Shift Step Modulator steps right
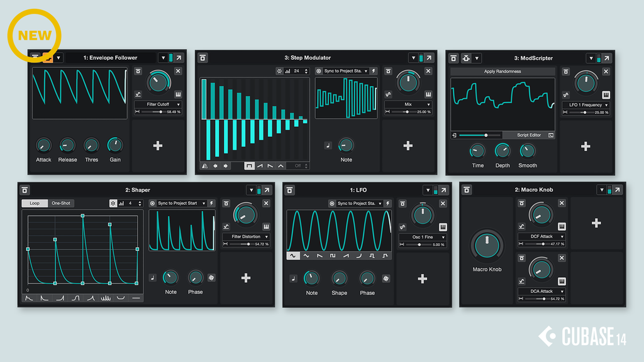Viewport: 644px width, 362px height. [x=226, y=166]
